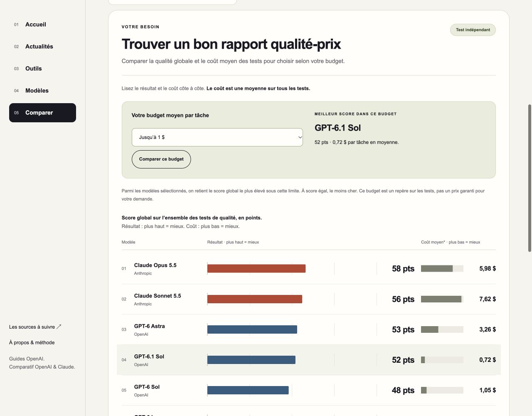Click the 'Test indépendant' badge

point(473,30)
